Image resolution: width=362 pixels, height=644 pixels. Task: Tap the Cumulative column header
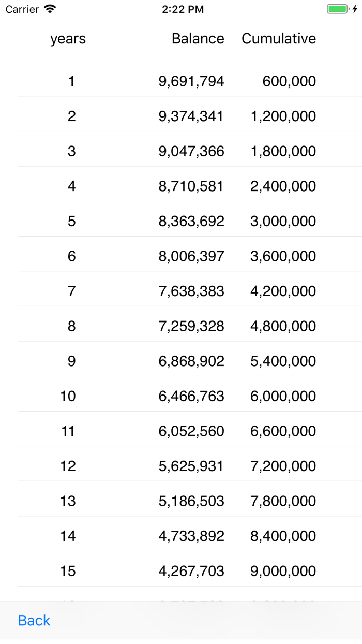279,38
